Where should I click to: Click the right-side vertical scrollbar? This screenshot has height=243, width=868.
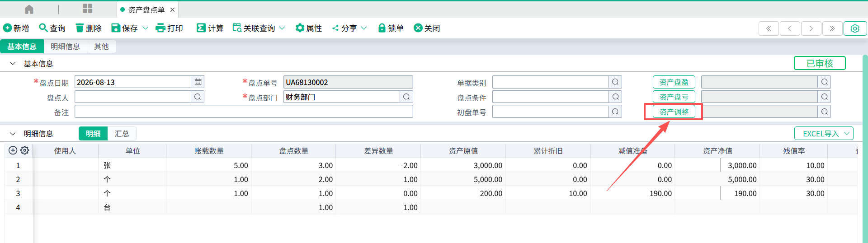click(865, 148)
